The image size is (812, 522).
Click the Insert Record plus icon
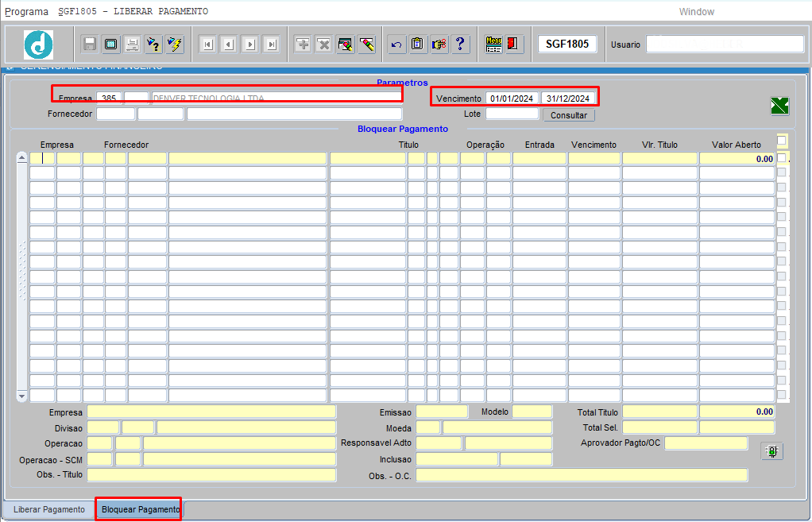[x=303, y=44]
